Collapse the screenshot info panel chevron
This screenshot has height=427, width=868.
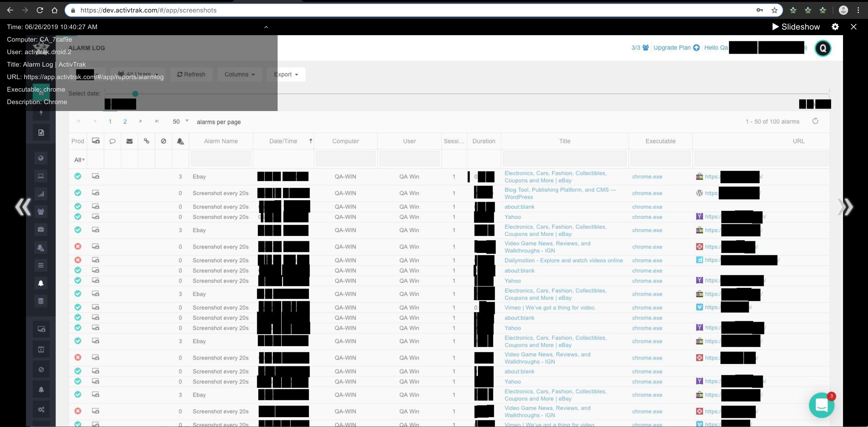266,27
